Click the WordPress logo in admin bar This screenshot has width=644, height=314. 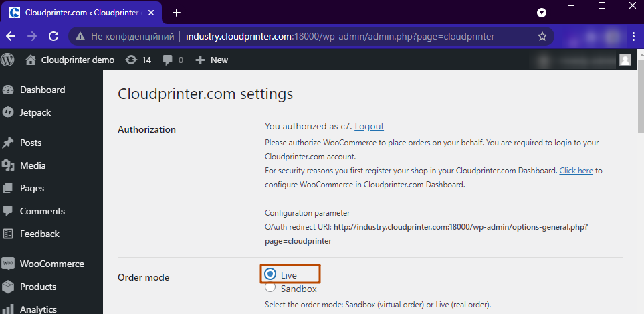7,60
